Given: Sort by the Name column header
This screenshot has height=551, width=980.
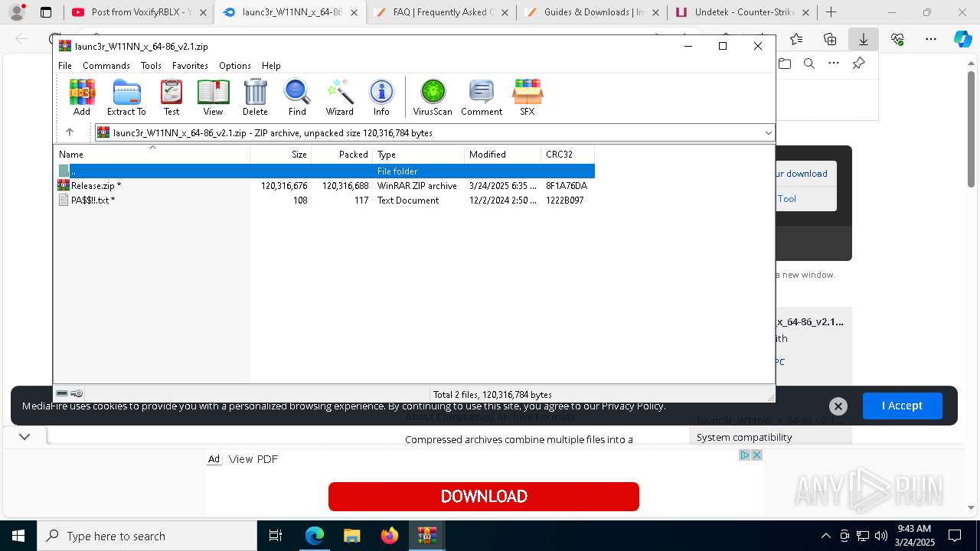Looking at the screenshot, I should [x=152, y=155].
